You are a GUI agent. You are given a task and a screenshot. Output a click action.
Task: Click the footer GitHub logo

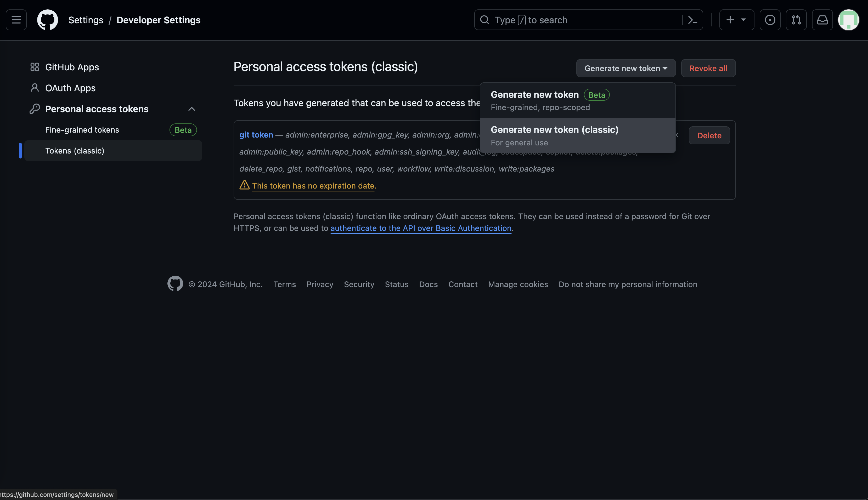(175, 284)
